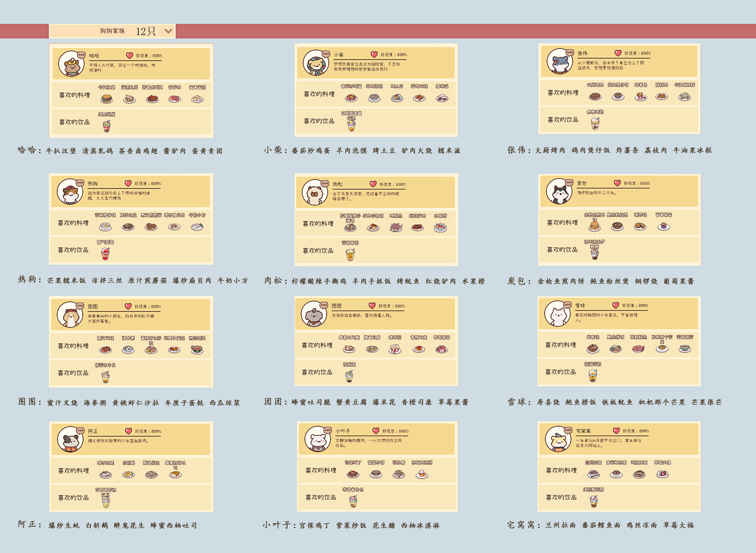756x553 pixels.
Task: Click 小叶子's favorite drink icon
Action: 353,501
